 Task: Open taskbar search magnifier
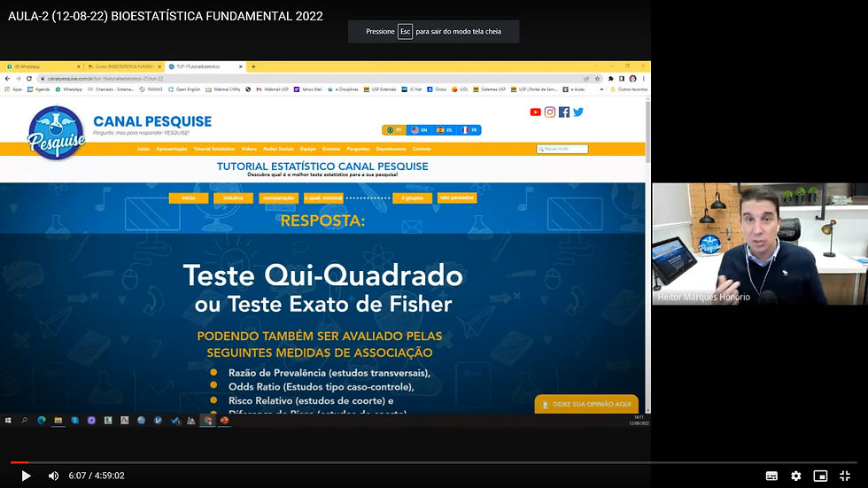[25, 421]
